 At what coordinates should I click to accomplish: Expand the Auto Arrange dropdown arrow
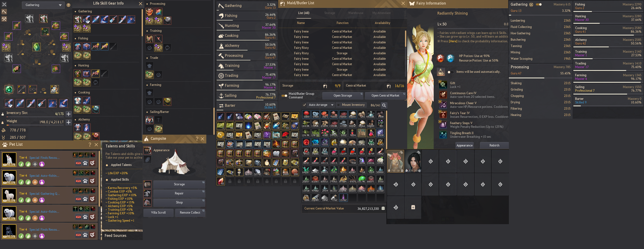332,105
